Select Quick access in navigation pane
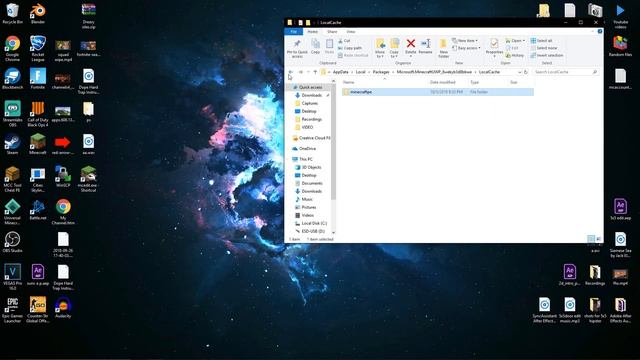640x360 pixels. pos(311,87)
